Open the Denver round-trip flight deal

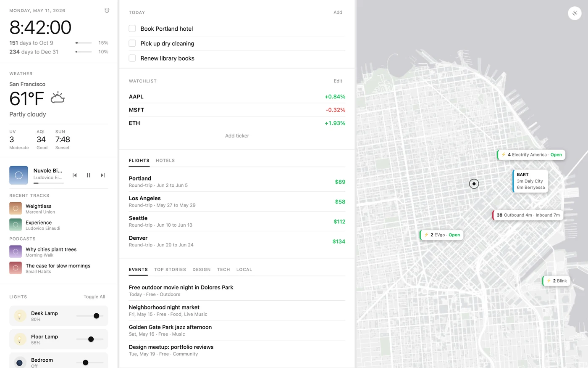(x=237, y=241)
